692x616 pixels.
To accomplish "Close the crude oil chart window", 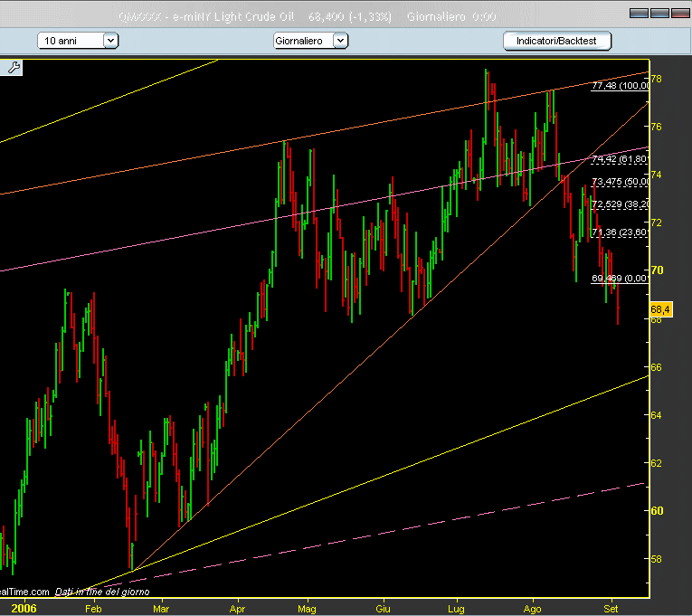I will [x=678, y=13].
